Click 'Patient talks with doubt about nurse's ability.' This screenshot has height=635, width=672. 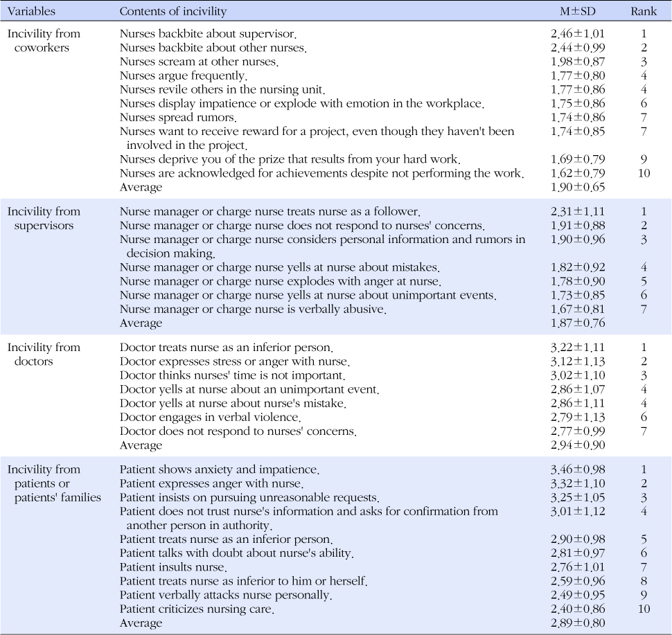236,553
